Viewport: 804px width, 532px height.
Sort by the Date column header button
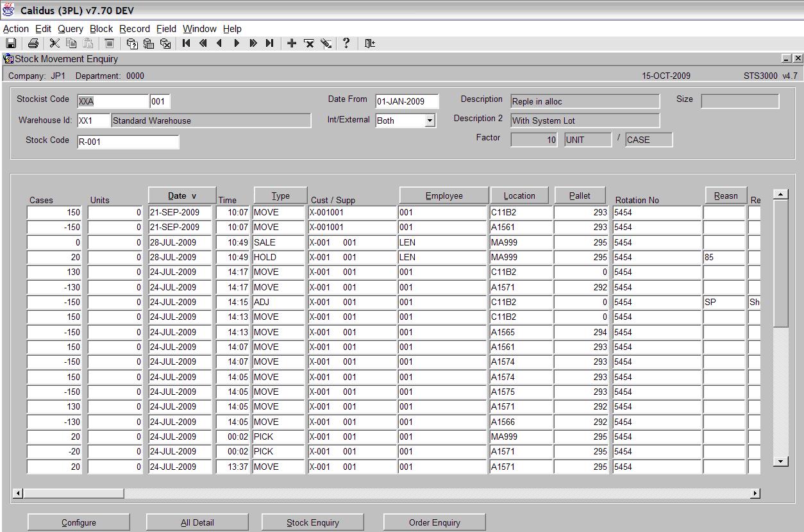(x=182, y=196)
